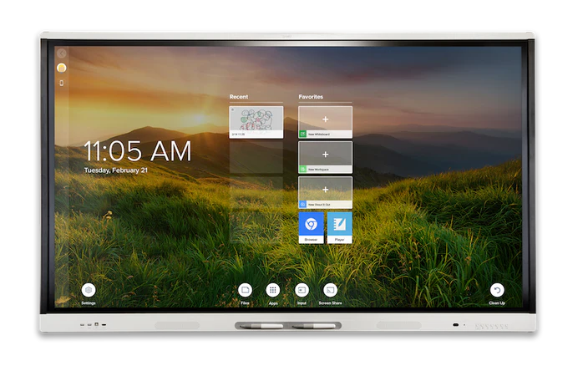588x386 pixels.
Task: Open the recent whiteboard thumbnail
Action: [256, 121]
